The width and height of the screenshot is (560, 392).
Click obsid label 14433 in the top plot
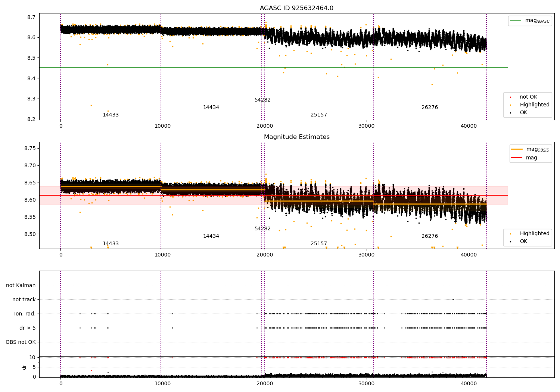pos(111,115)
